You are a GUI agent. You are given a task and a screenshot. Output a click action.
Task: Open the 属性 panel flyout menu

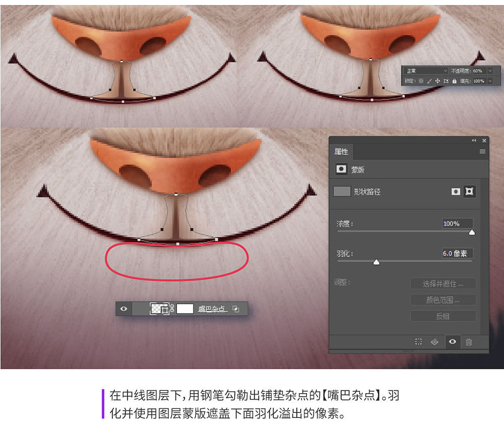pos(483,151)
